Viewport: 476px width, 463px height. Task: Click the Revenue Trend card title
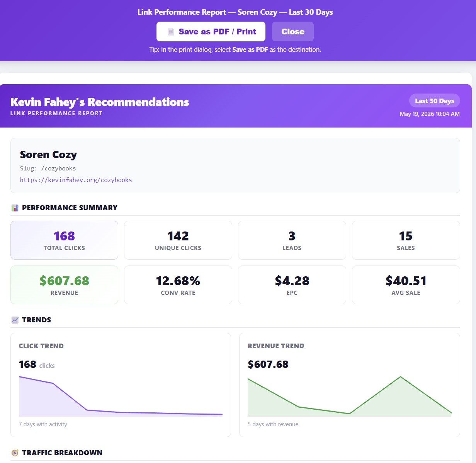[276, 346]
